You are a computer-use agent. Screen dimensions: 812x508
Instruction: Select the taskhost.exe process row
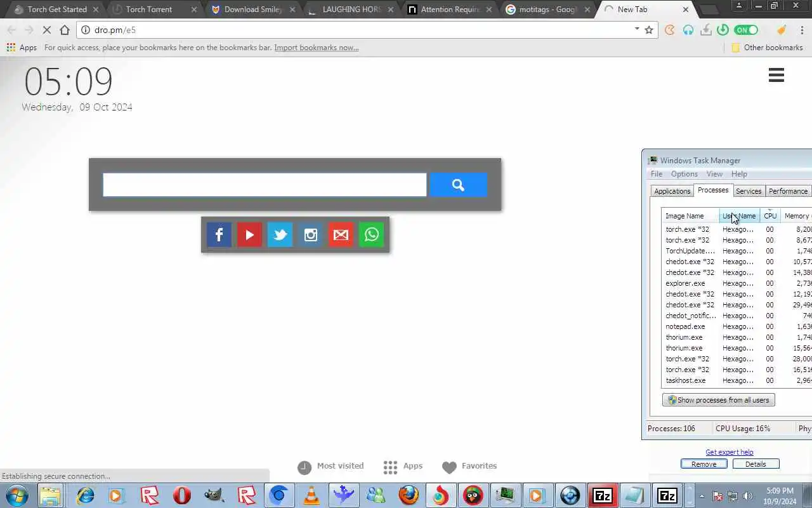pyautogui.click(x=737, y=380)
